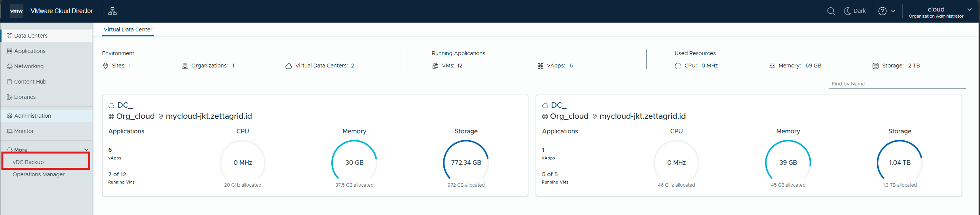
Task: Click the vmw logo icon
Action: (x=16, y=11)
